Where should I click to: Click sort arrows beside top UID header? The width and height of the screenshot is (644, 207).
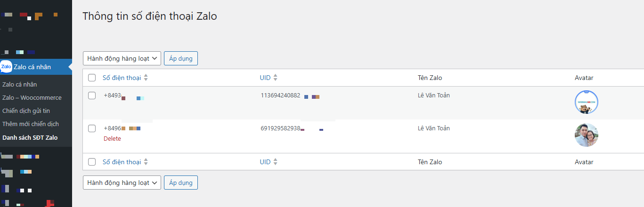(276, 78)
